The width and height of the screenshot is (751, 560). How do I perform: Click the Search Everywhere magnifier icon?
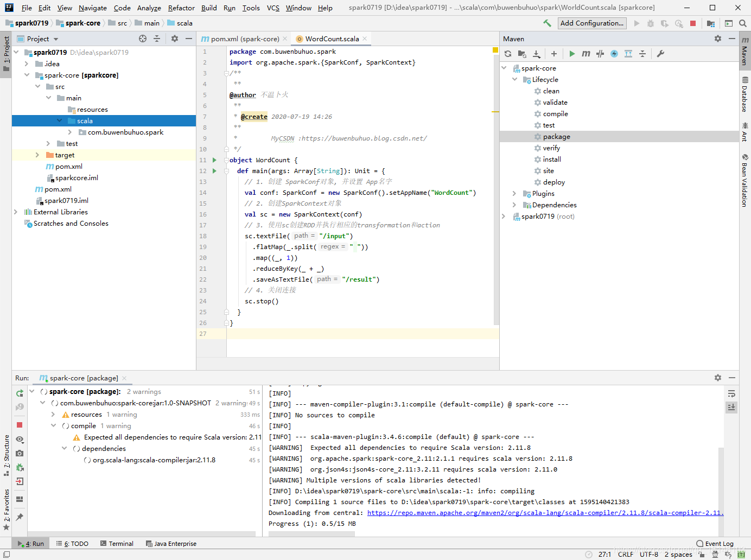(x=743, y=23)
